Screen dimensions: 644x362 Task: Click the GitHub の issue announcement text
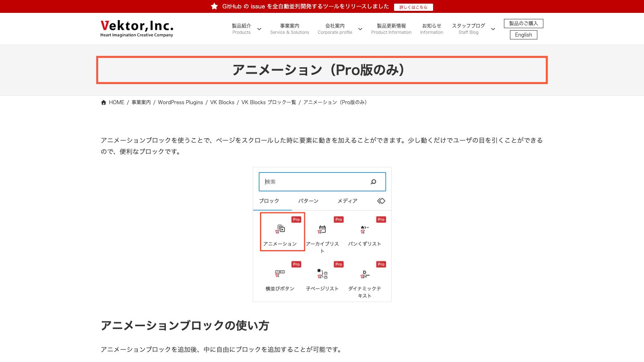coord(305,6)
